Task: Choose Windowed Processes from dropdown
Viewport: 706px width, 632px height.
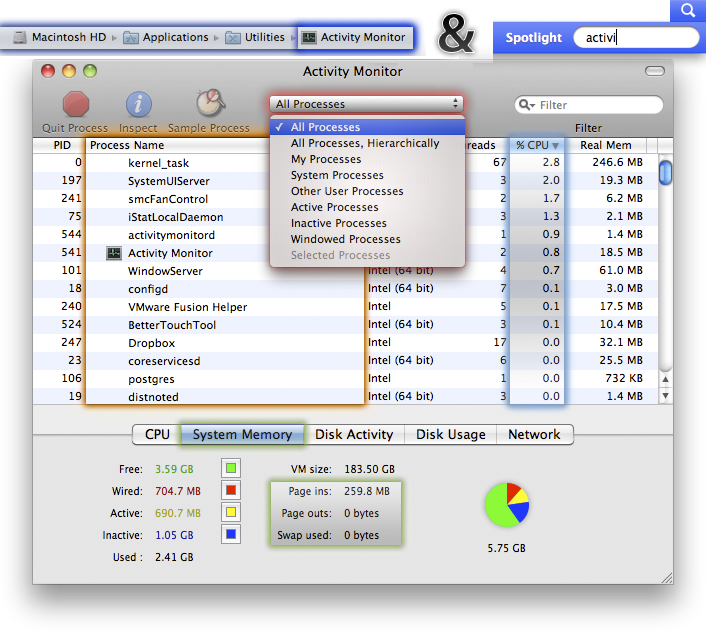Action: click(x=345, y=239)
